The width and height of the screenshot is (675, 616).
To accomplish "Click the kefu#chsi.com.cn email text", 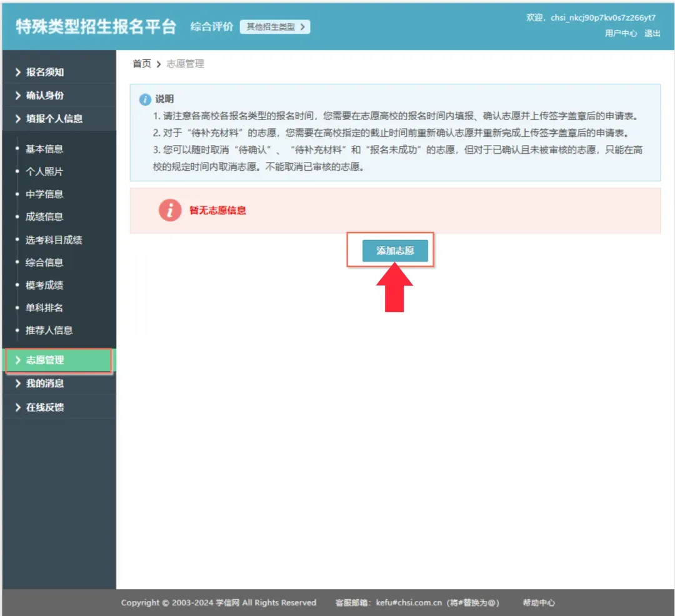I will [409, 603].
